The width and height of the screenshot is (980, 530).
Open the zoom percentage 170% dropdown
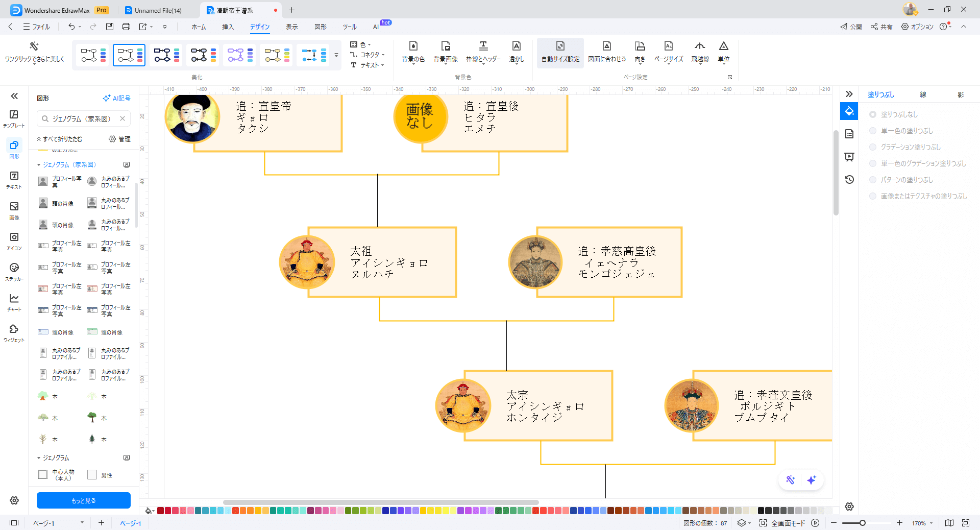(923, 523)
